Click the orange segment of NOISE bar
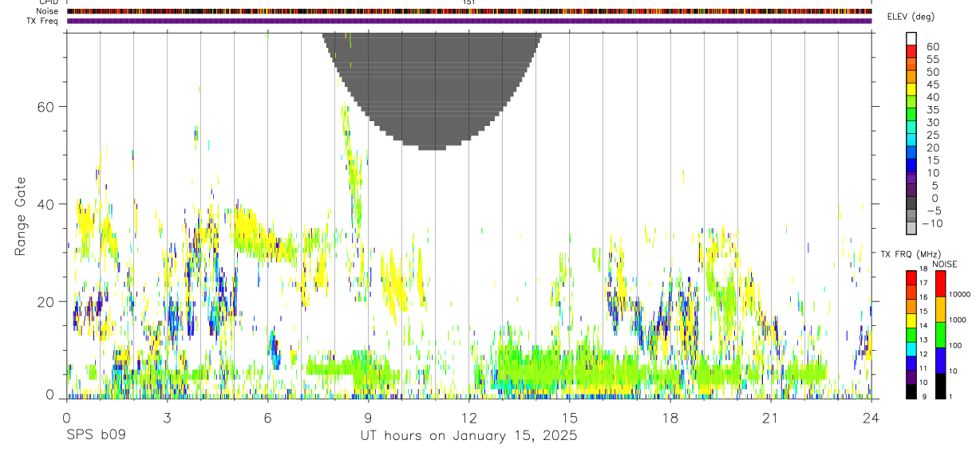The width and height of the screenshot is (980, 452). (x=939, y=309)
